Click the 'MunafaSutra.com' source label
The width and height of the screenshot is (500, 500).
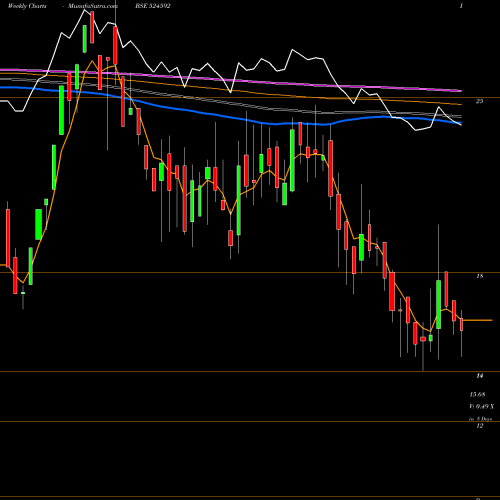[93, 6]
